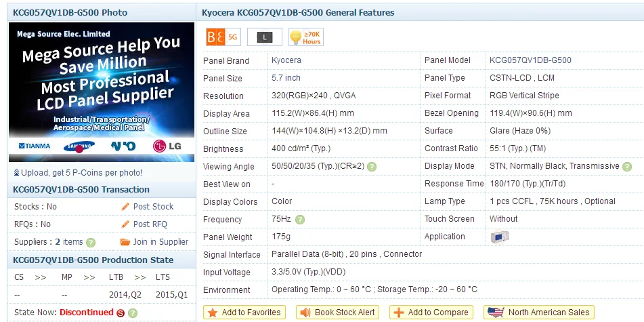The width and height of the screenshot is (644, 322).
Task: Click the '119.4(W)×90.6(H) mm' bezel opening value
Action: click(531, 113)
